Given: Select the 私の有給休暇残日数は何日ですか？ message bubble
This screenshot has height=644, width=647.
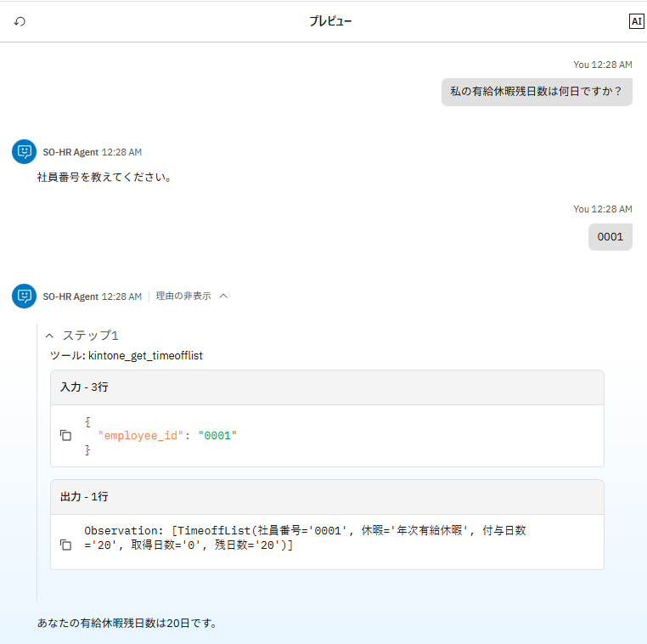Looking at the screenshot, I should pos(536,92).
